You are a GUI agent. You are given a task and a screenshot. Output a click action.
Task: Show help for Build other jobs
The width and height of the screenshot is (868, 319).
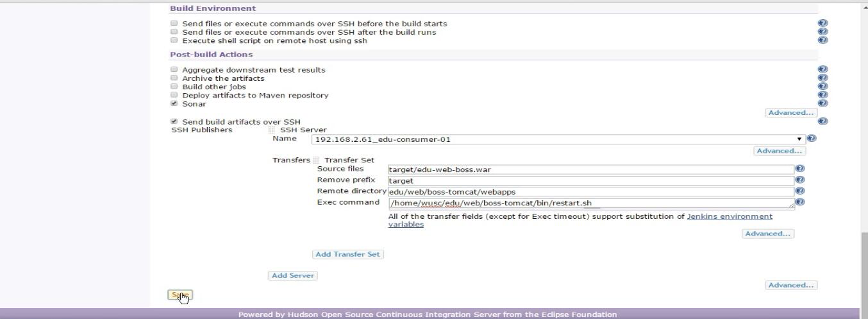[823, 86]
